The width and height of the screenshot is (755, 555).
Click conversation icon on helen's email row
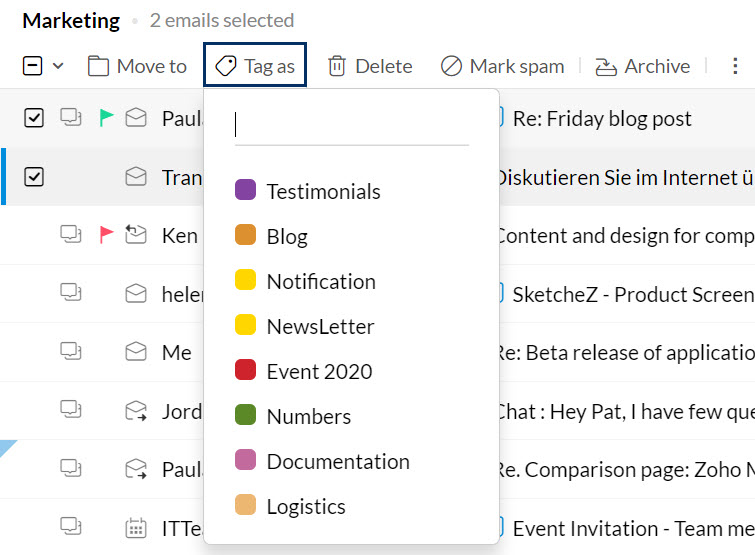pos(70,293)
